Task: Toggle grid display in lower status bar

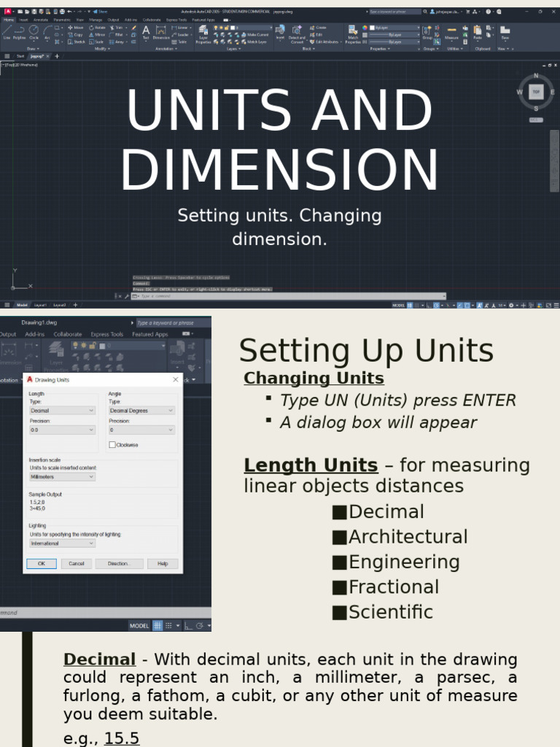Action: (157, 625)
